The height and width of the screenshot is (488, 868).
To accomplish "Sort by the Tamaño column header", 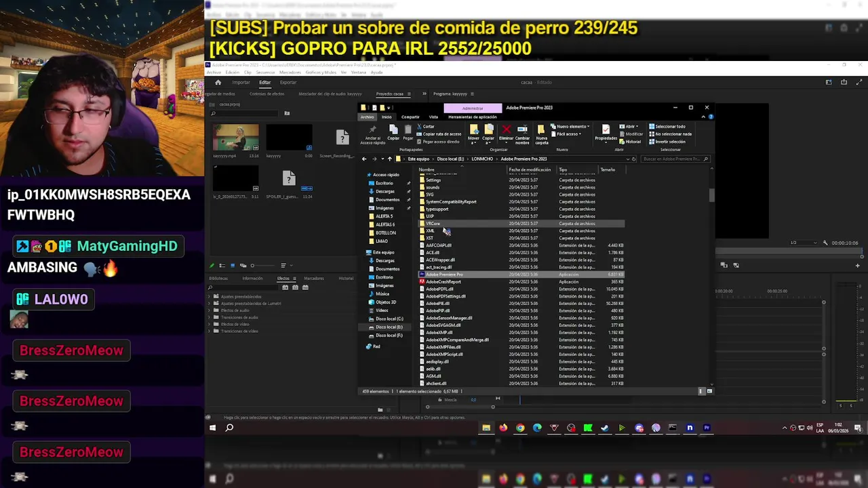I will (608, 169).
